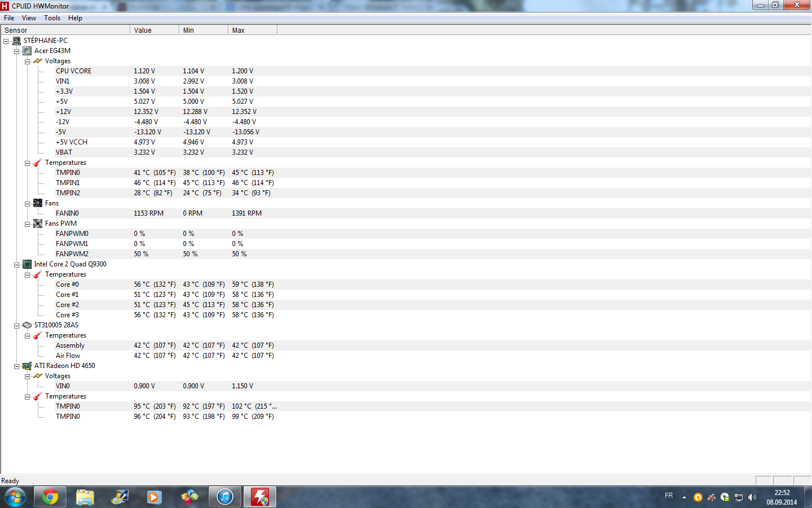
Task: Click the Voltages icon under ATI Radeon
Action: 38,376
